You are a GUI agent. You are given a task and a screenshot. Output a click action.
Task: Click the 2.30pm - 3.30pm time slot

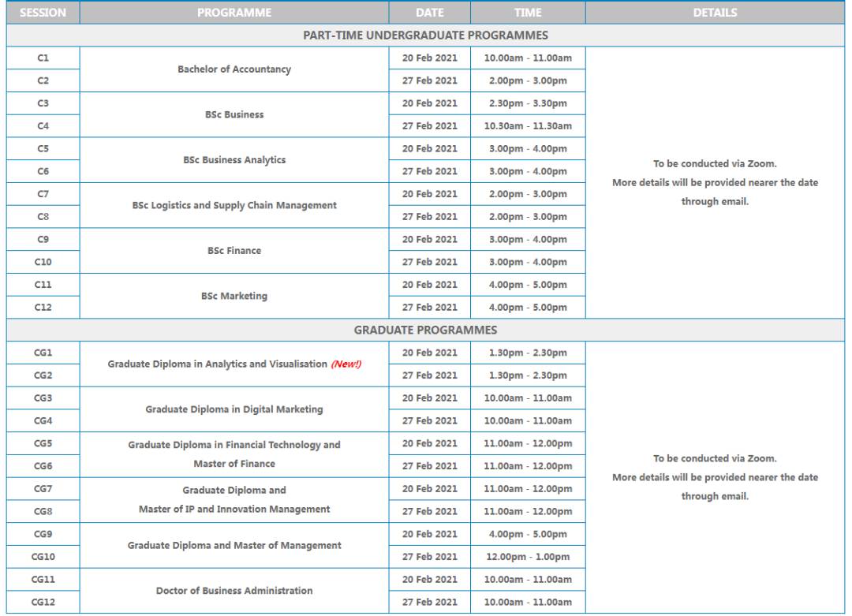pos(528,103)
